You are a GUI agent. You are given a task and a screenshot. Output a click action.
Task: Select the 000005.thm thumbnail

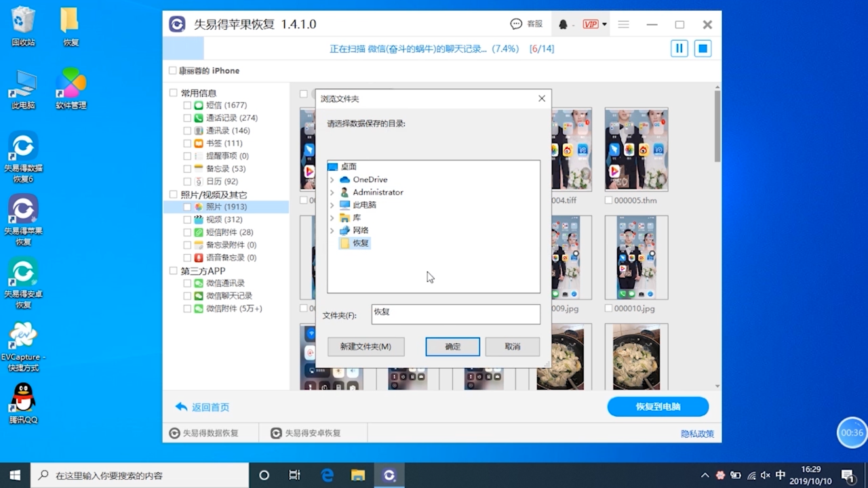pyautogui.click(x=636, y=150)
